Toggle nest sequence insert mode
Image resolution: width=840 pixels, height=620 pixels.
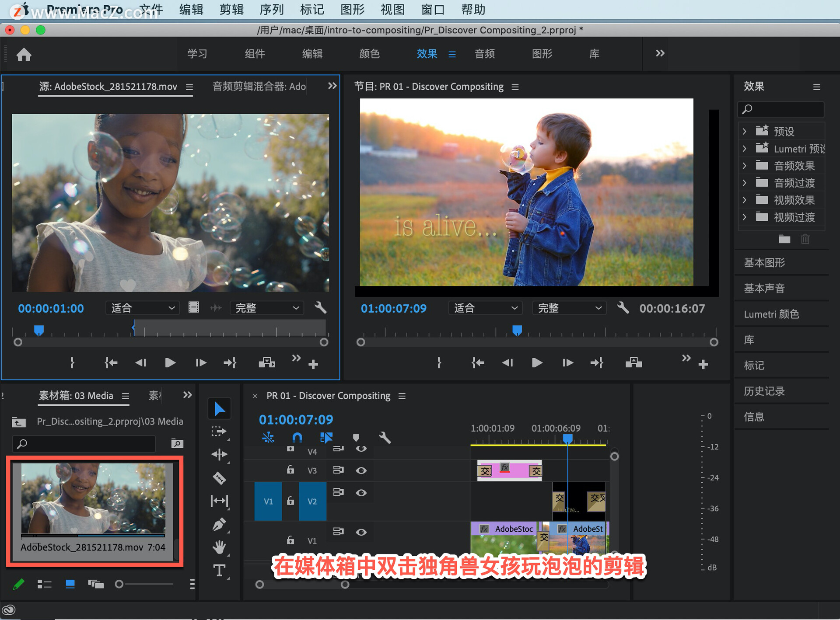268,437
